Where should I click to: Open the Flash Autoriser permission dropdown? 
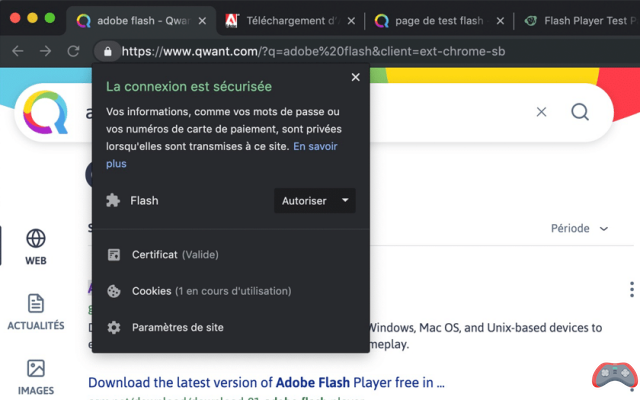coord(315,200)
